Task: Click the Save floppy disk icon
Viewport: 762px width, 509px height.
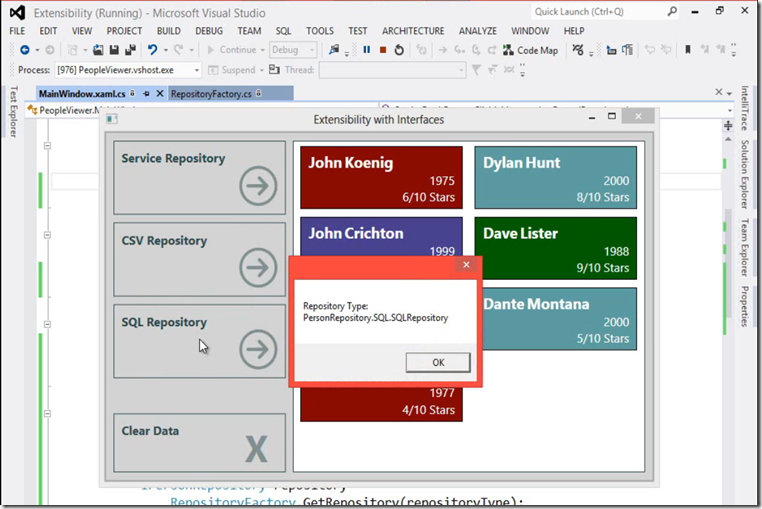Action: (114, 50)
